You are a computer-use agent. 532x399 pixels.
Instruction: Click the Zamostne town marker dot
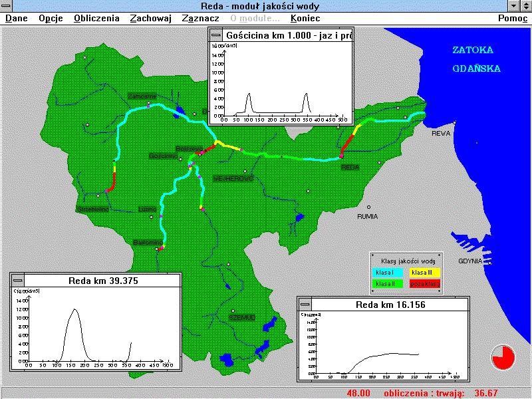[148, 102]
